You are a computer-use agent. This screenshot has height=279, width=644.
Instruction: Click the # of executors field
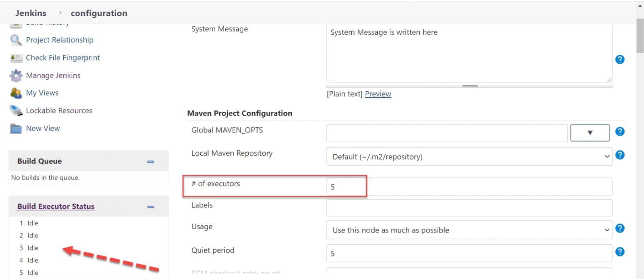pos(469,186)
